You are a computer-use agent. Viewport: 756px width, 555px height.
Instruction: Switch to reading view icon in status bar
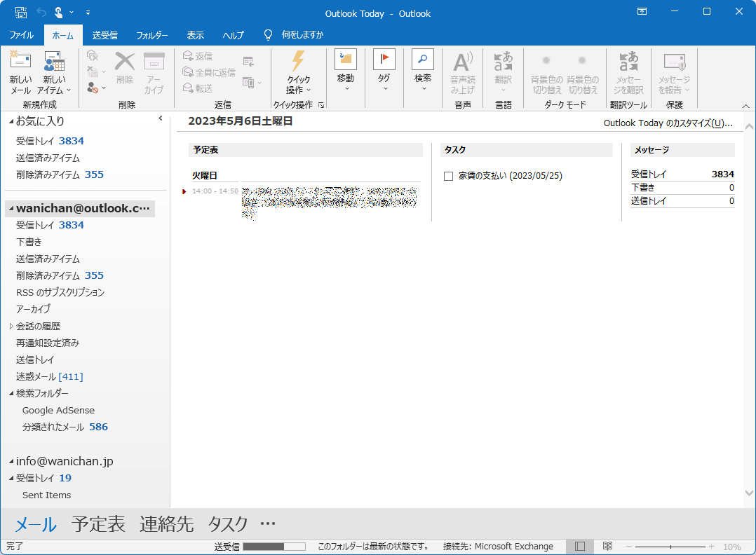[x=607, y=547]
